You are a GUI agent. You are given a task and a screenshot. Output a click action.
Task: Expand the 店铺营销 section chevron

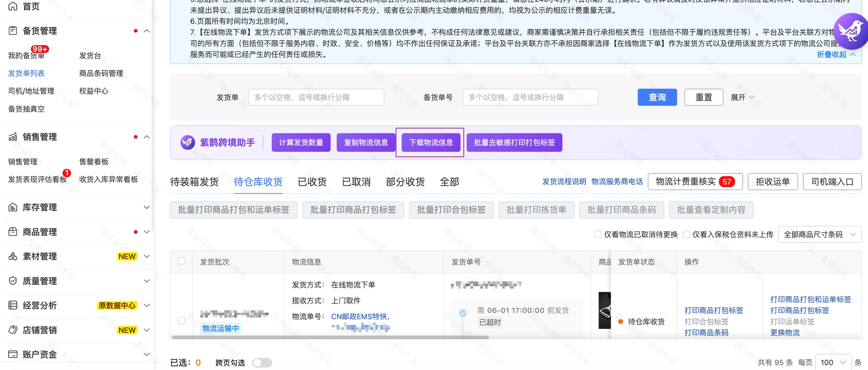coord(146,330)
